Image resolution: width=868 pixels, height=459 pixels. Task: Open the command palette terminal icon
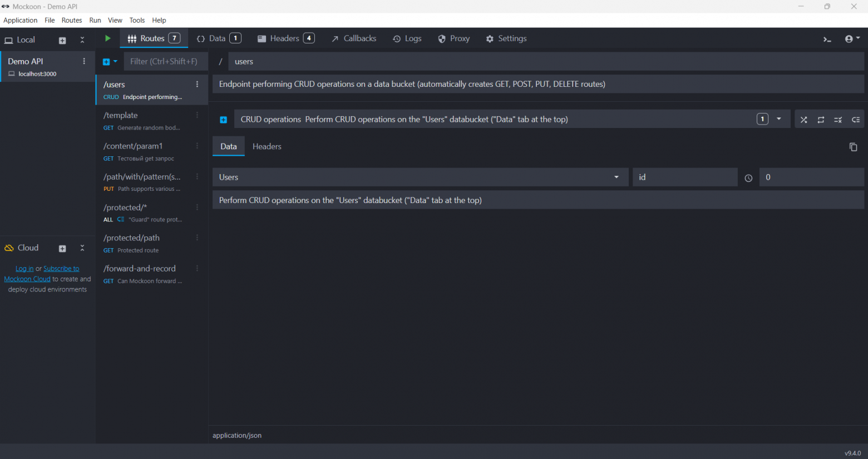click(x=827, y=39)
